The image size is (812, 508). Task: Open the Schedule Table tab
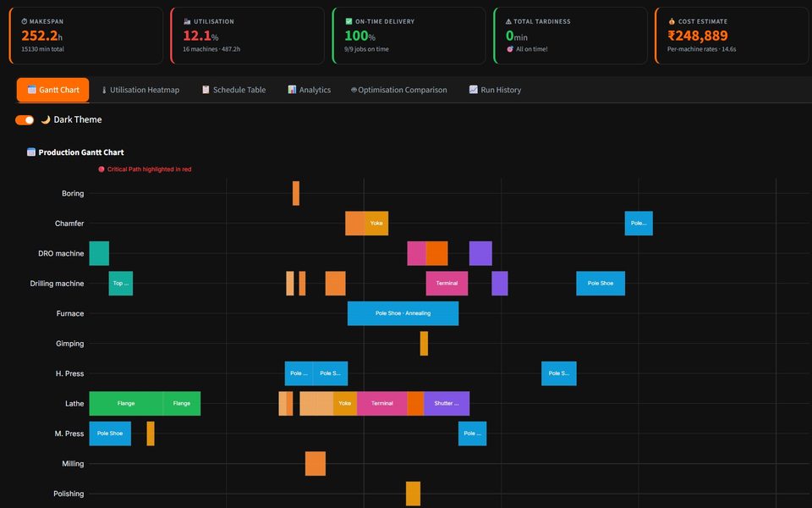tap(234, 90)
